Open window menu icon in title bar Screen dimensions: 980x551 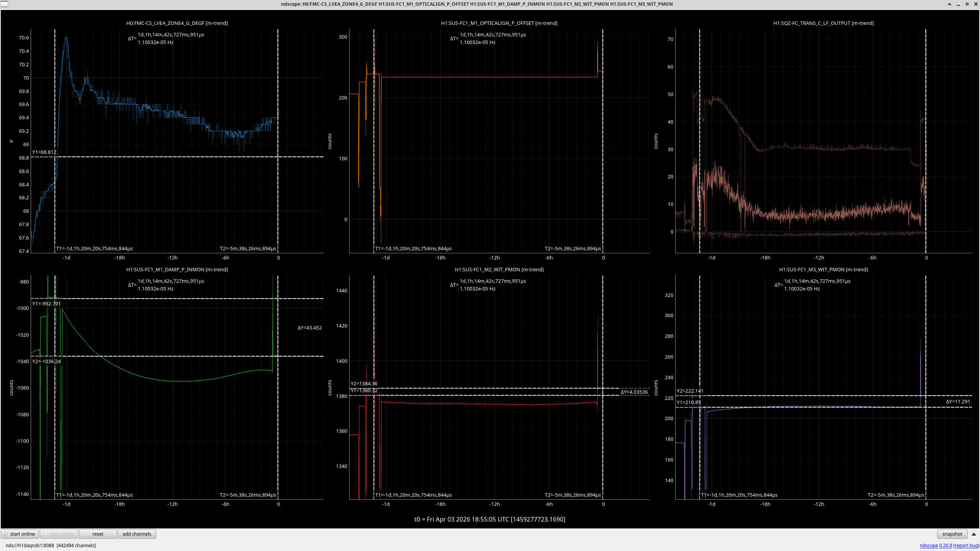[x=4, y=4]
